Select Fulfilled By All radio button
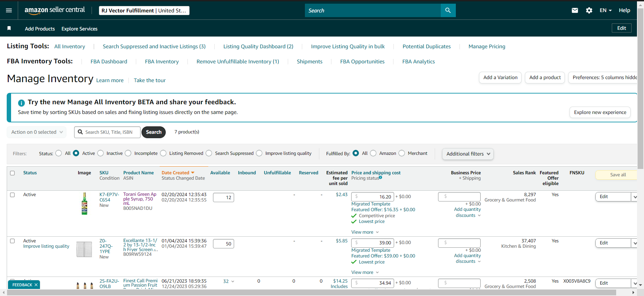644x296 pixels. (356, 153)
